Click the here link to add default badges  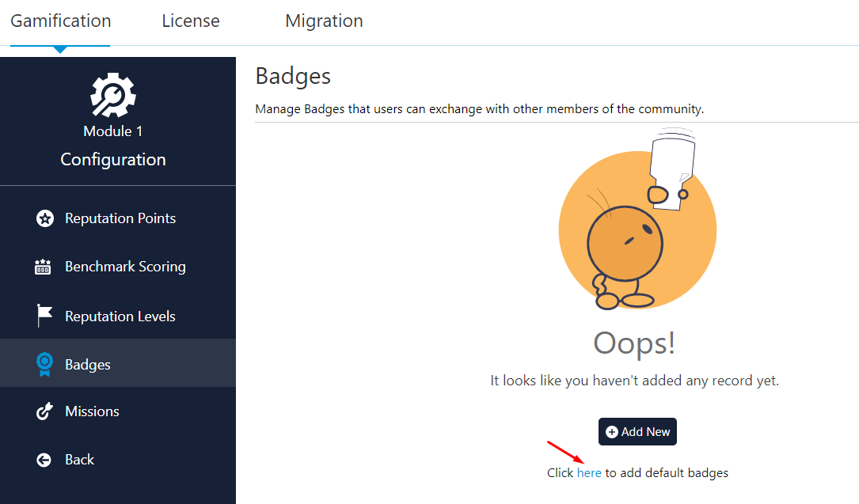(589, 472)
